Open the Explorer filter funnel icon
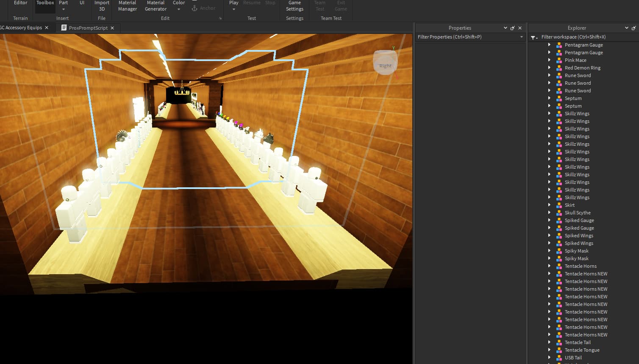This screenshot has width=639, height=364. tap(533, 37)
